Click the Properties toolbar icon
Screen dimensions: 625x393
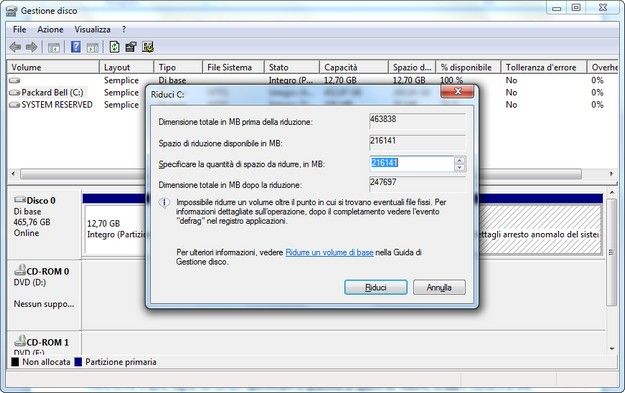131,47
